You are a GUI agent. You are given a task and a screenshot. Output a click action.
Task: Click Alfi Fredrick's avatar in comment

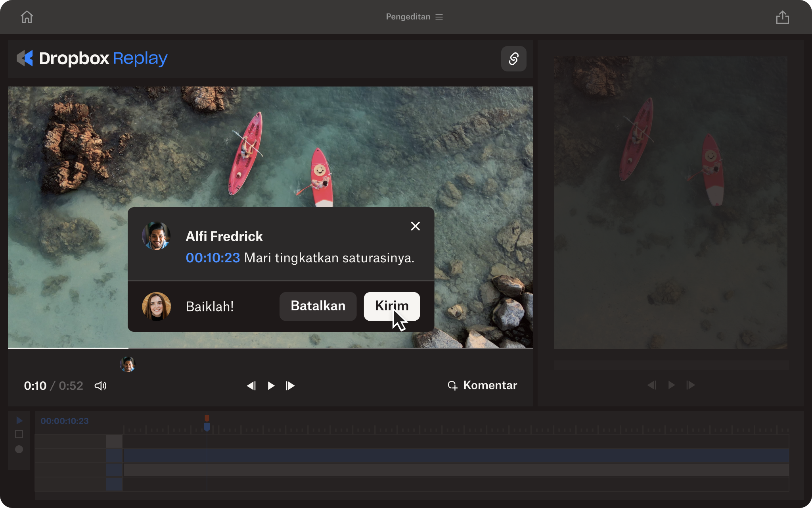(x=156, y=236)
